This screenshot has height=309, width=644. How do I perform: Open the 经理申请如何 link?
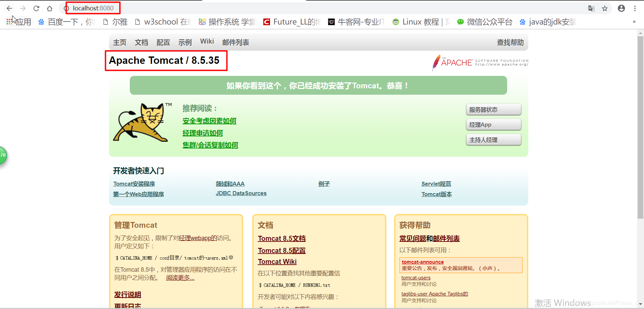pos(203,133)
